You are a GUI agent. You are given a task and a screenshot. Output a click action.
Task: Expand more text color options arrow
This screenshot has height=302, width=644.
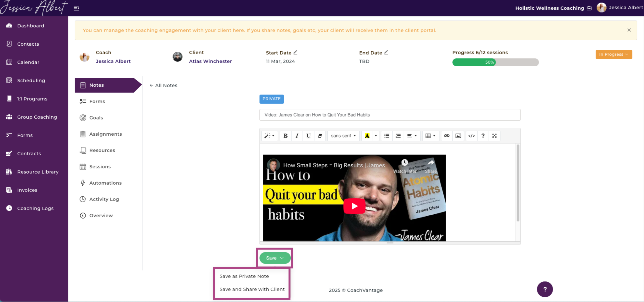[x=376, y=136]
